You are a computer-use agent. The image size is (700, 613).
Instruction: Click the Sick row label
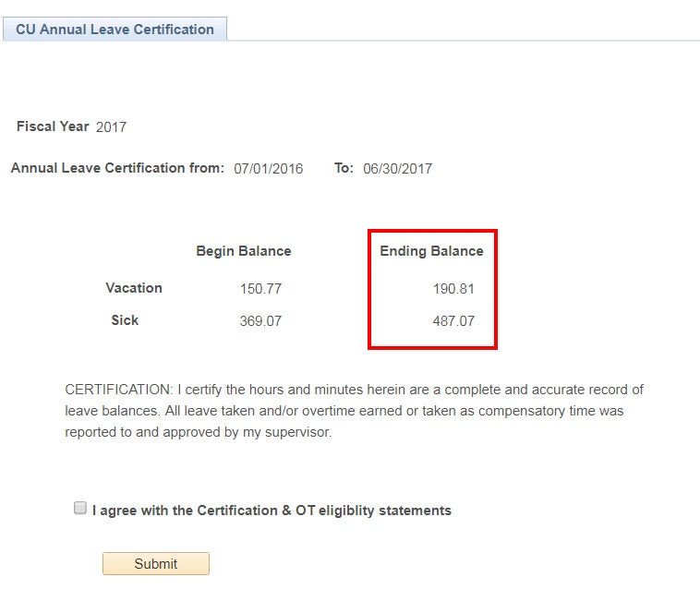coord(125,320)
